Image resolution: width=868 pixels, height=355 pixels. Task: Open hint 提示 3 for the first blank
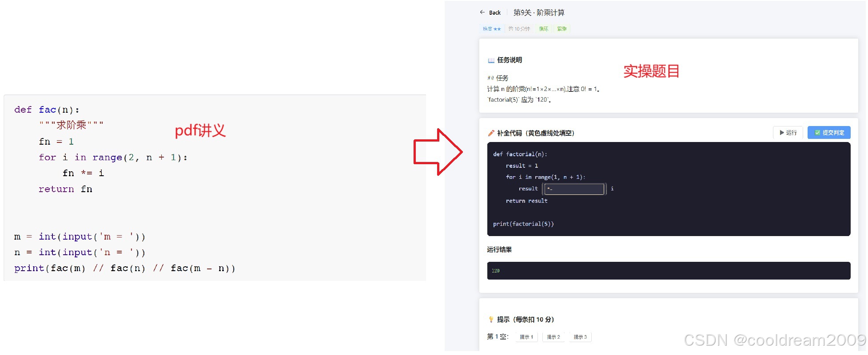tap(580, 337)
